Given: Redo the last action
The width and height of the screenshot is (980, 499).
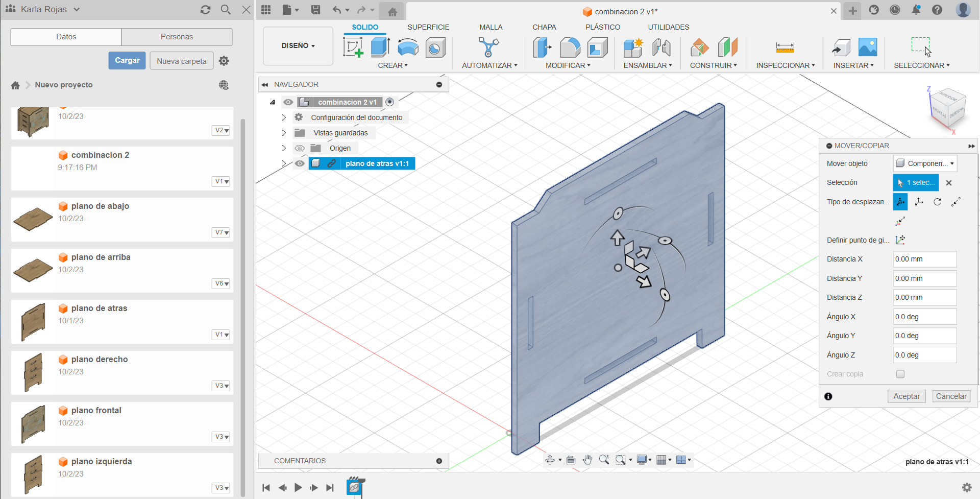Looking at the screenshot, I should click(361, 10).
